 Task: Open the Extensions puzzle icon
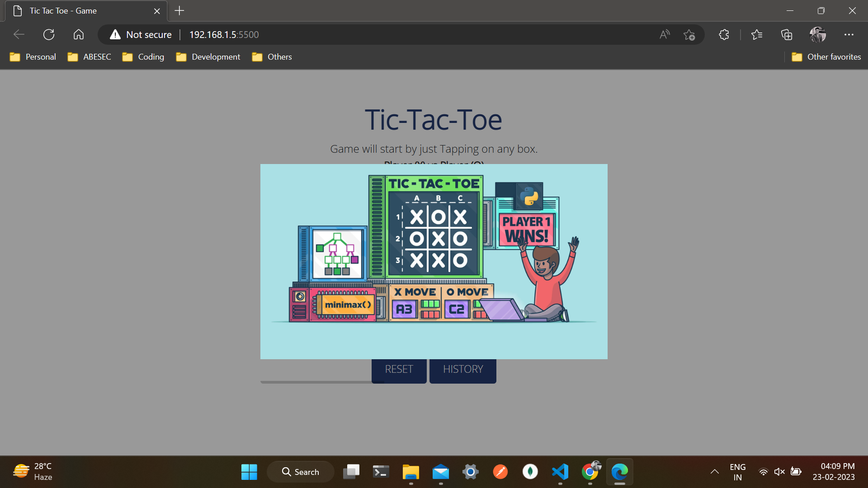pyautogui.click(x=724, y=34)
